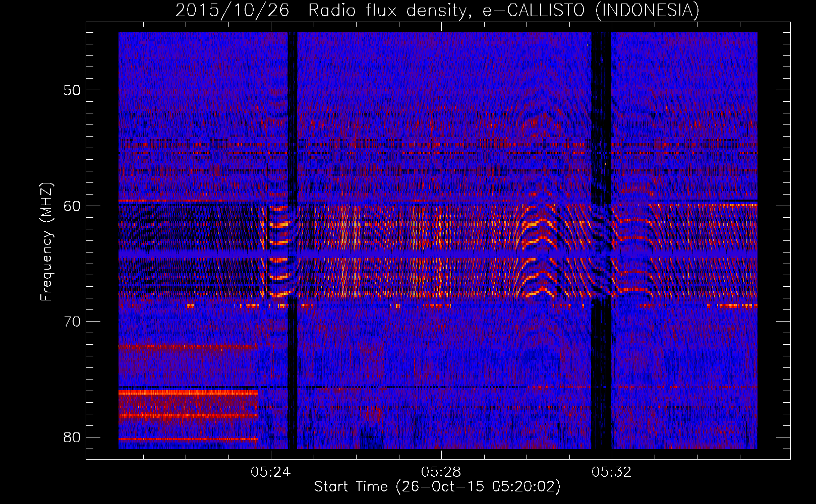This screenshot has height=504, width=816.
Task: Click the plot title 'Radio flux density, e-CALLISTO (INDONESIA)'
Action: [504, 11]
